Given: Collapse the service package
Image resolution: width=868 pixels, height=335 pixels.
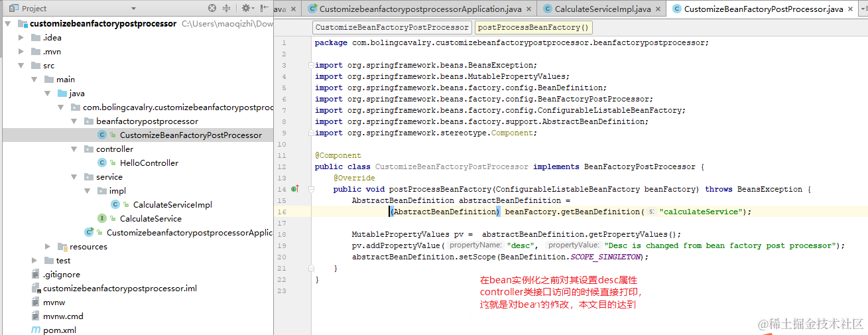Looking at the screenshot, I should 74,176.
